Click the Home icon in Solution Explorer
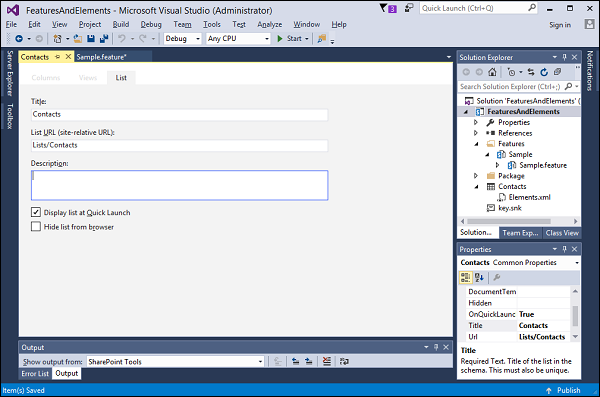 tap(492, 72)
